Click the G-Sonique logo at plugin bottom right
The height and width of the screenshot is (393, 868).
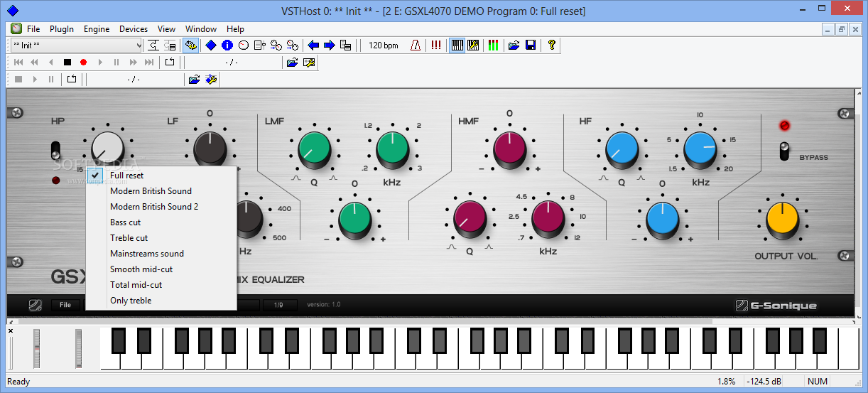coord(776,306)
